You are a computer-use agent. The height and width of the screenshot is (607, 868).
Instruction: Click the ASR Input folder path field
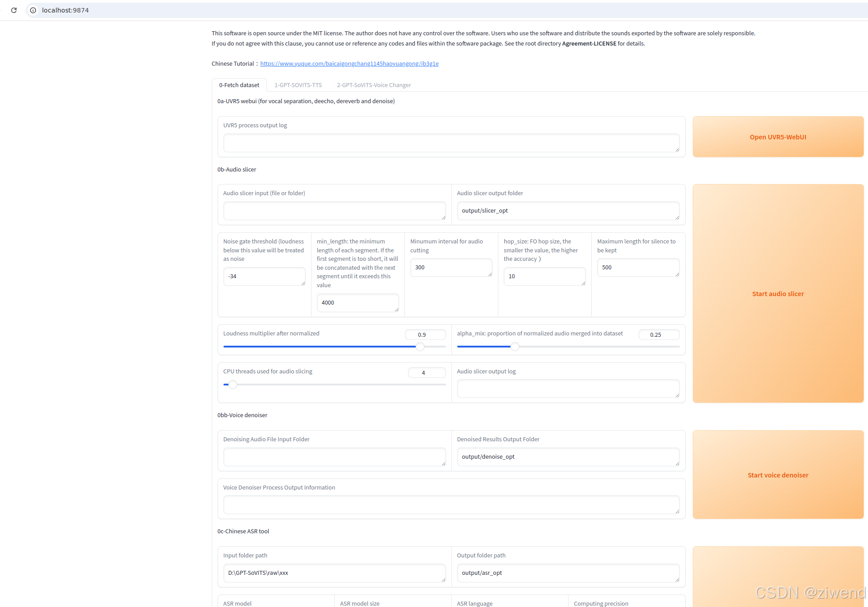tap(334, 573)
